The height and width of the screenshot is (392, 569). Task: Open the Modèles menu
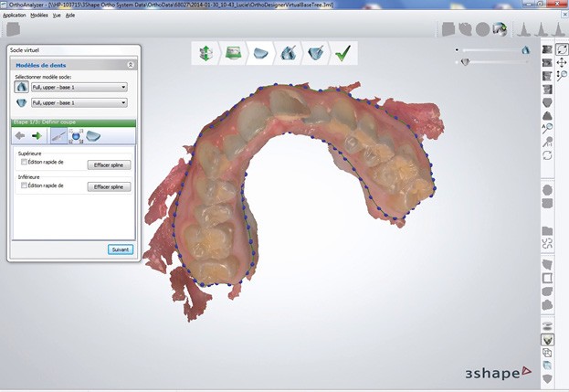[x=39, y=16]
